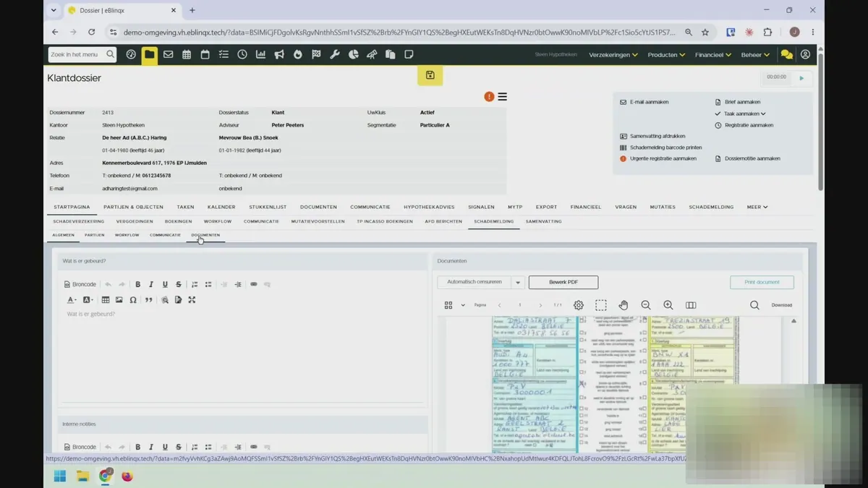Open the megaphone icon in top menu
Viewport: 868px width, 488px height.
[279, 54]
